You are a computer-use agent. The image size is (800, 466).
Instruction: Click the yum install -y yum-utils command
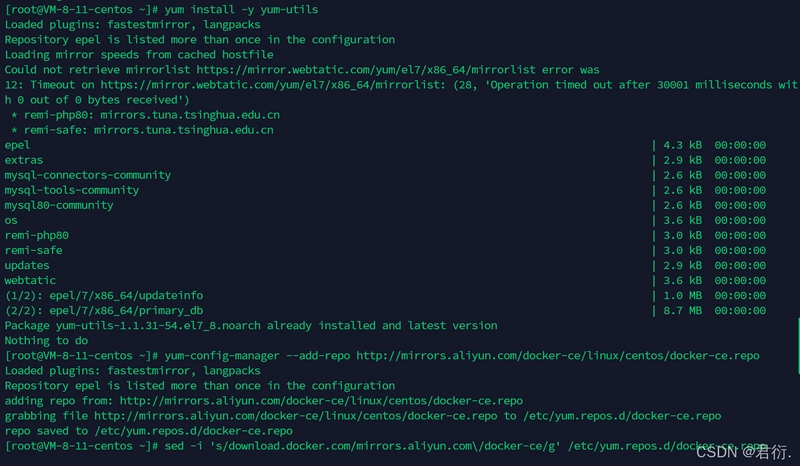pos(241,10)
